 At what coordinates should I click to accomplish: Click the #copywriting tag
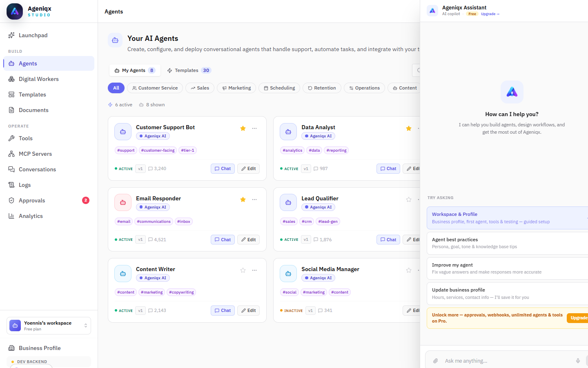coord(181,292)
